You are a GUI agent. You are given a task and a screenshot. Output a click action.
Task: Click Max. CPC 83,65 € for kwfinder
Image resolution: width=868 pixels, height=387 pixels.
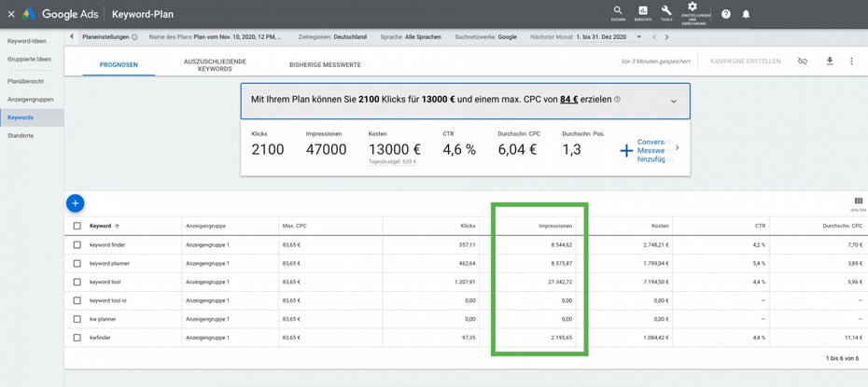(x=291, y=338)
